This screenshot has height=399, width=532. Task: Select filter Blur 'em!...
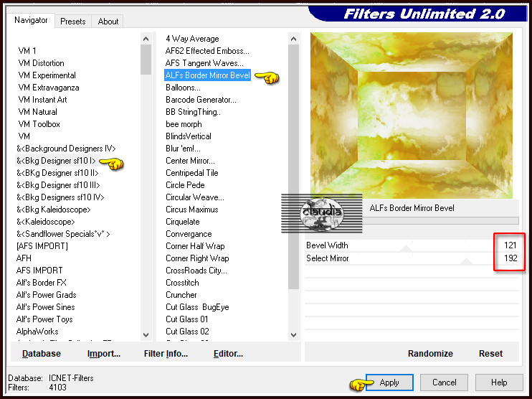tap(183, 149)
